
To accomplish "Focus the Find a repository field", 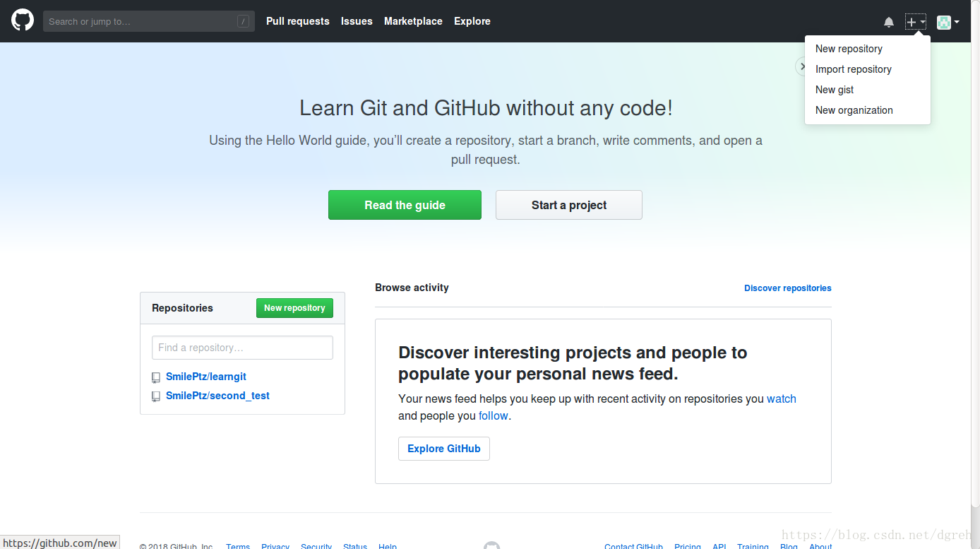I will 242,348.
